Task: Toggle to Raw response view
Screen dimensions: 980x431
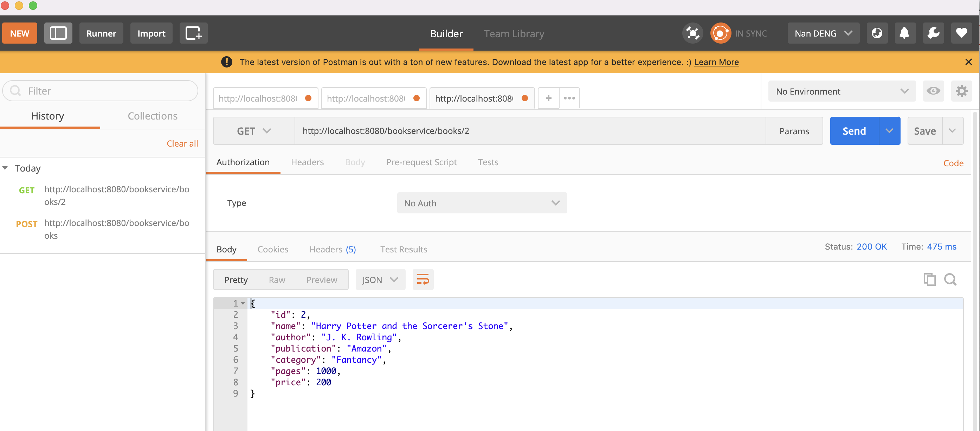Action: click(277, 280)
